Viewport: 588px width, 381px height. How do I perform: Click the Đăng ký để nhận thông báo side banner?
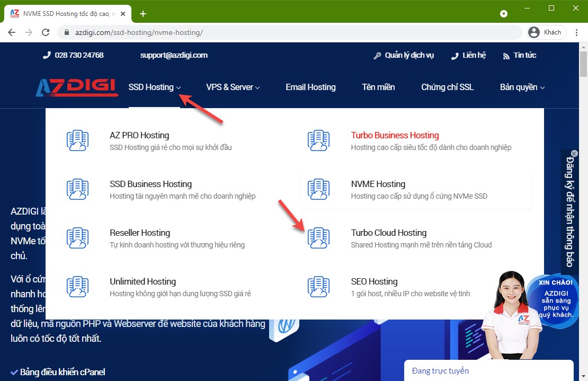569,212
